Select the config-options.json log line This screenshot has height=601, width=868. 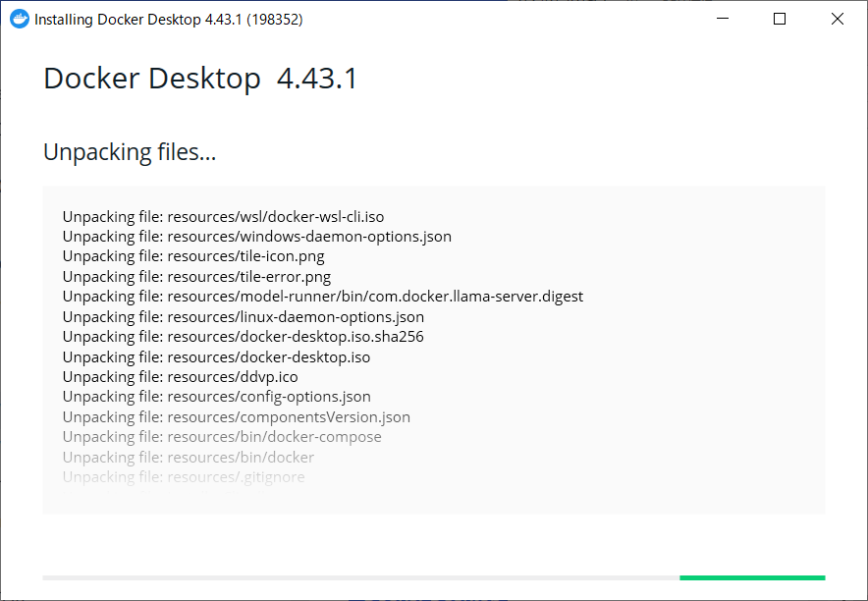216,397
